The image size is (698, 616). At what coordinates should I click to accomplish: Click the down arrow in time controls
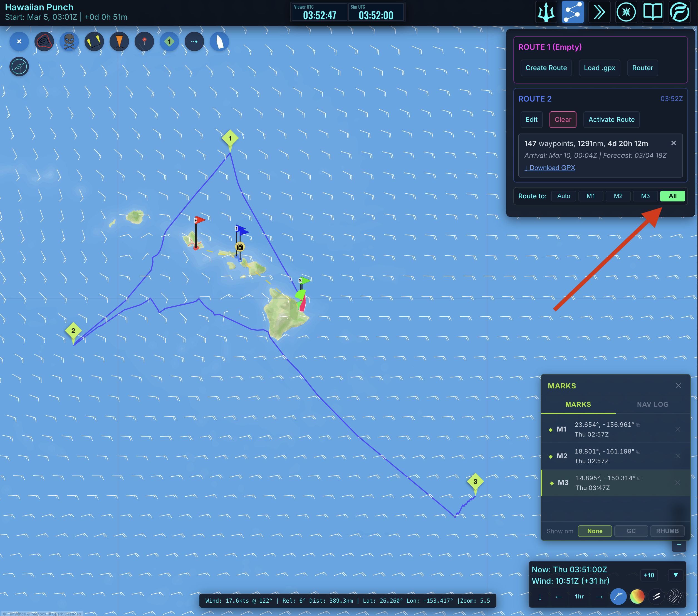pyautogui.click(x=540, y=597)
